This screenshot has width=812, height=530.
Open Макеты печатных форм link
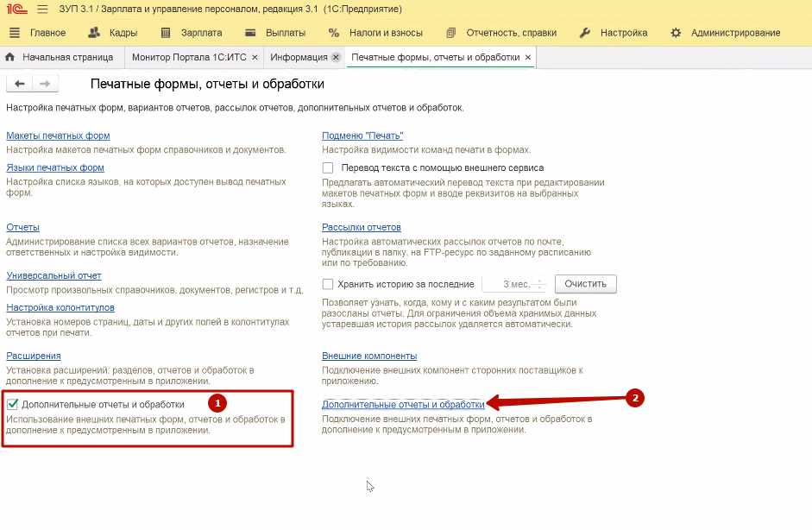point(58,136)
